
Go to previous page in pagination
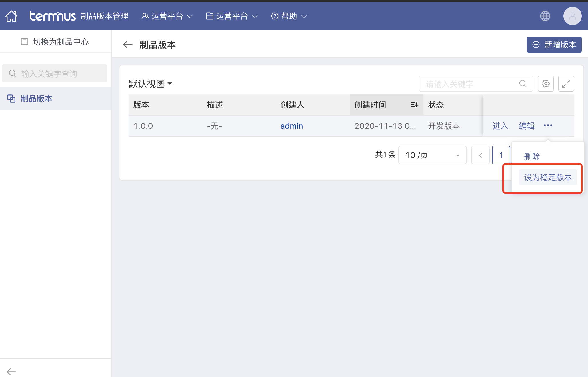480,155
